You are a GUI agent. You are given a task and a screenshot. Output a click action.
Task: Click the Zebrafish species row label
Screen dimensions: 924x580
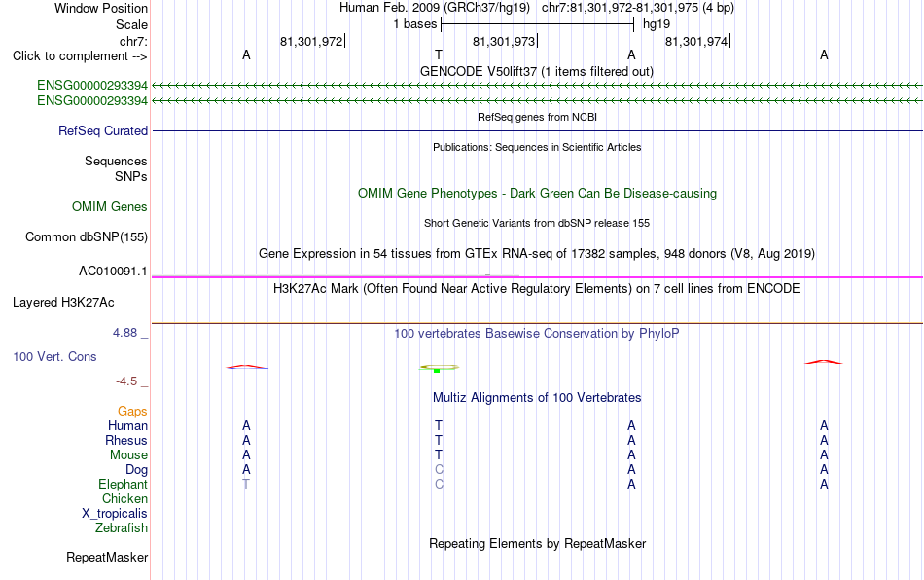pyautogui.click(x=122, y=528)
